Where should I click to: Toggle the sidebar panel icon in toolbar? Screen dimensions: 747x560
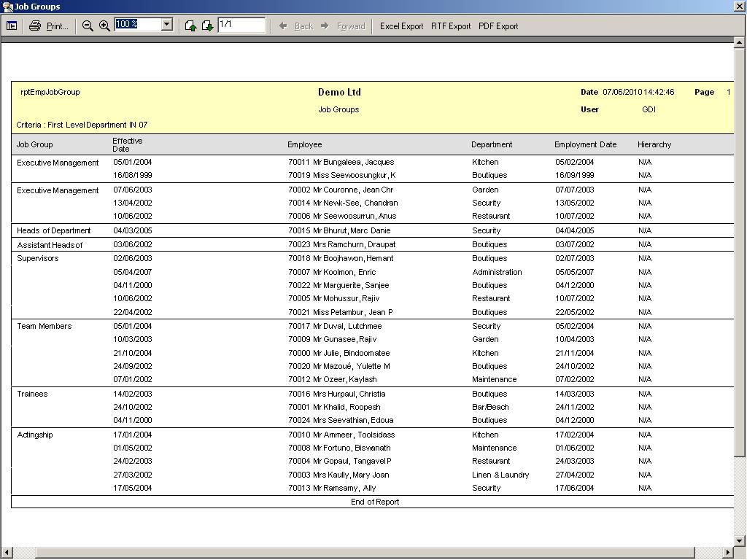tap(12, 26)
